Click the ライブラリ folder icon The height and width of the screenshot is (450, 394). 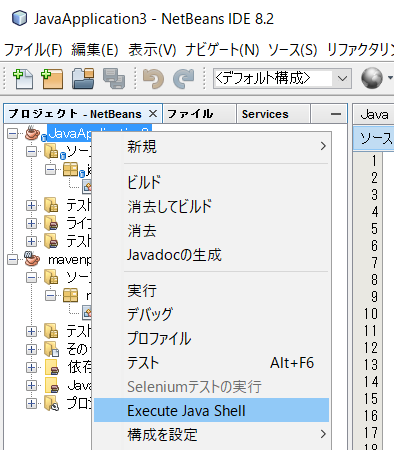point(51,223)
